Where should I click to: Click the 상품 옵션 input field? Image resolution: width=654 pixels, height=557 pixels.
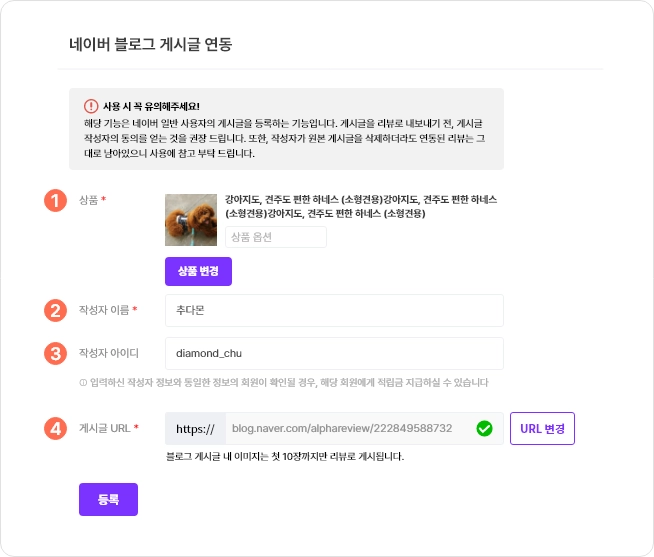click(275, 237)
